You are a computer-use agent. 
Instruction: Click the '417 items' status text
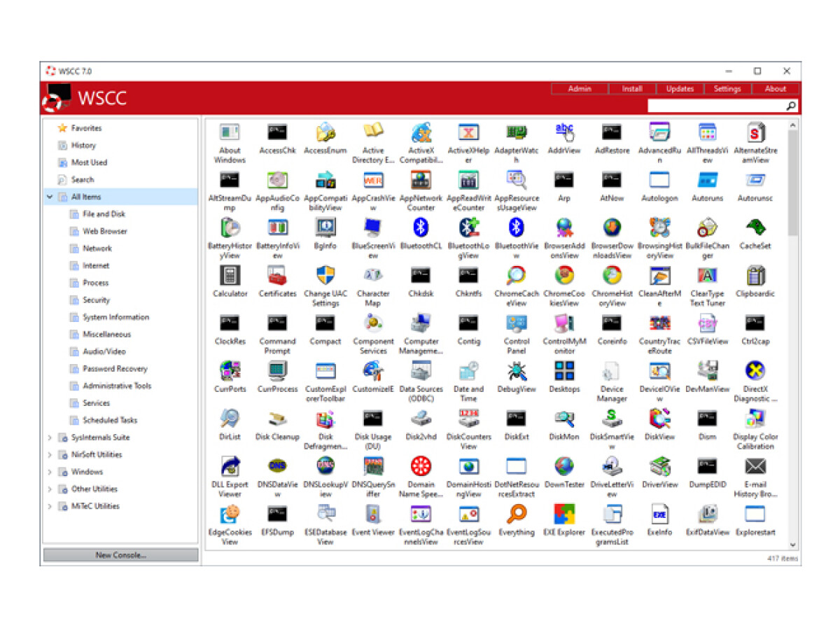(x=783, y=559)
